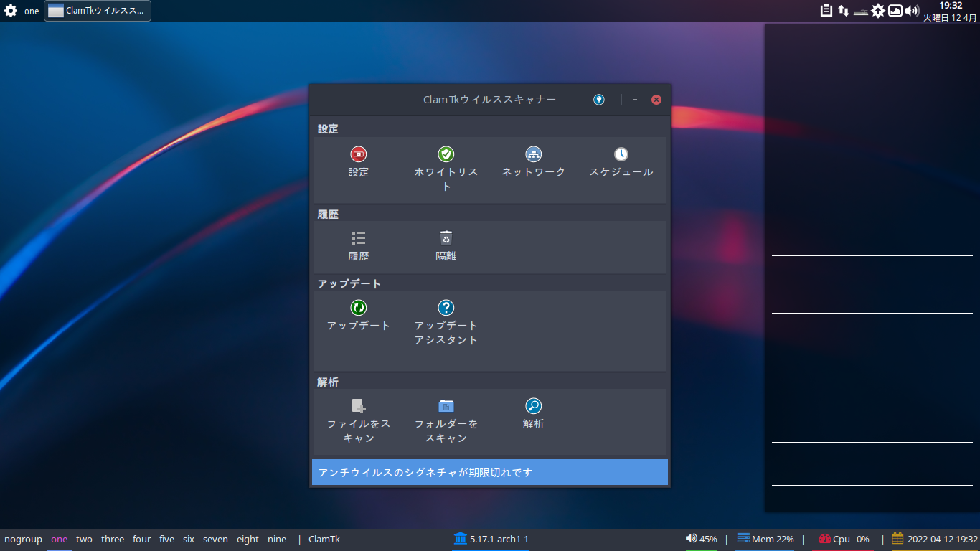Screen dimensions: 980x551
Task: Switch to workspace four
Action: 142,540
